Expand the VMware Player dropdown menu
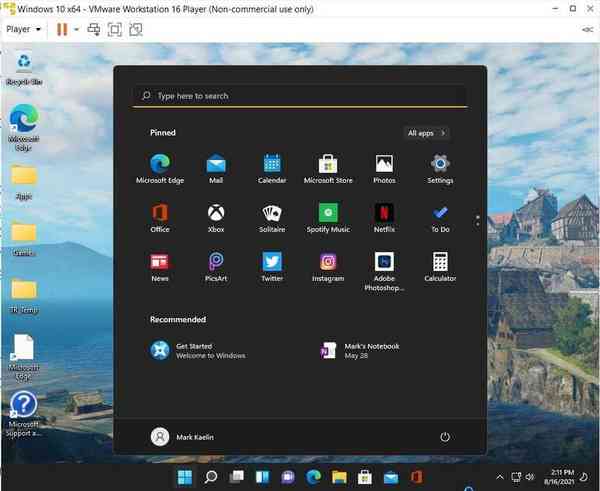Image resolution: width=600 pixels, height=491 pixels. click(x=24, y=29)
